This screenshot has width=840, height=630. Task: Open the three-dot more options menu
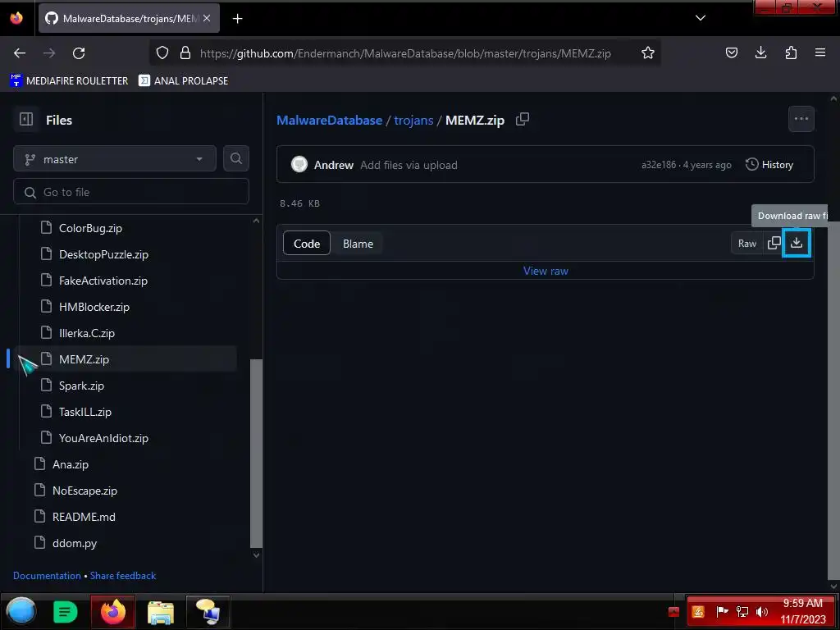(x=801, y=119)
